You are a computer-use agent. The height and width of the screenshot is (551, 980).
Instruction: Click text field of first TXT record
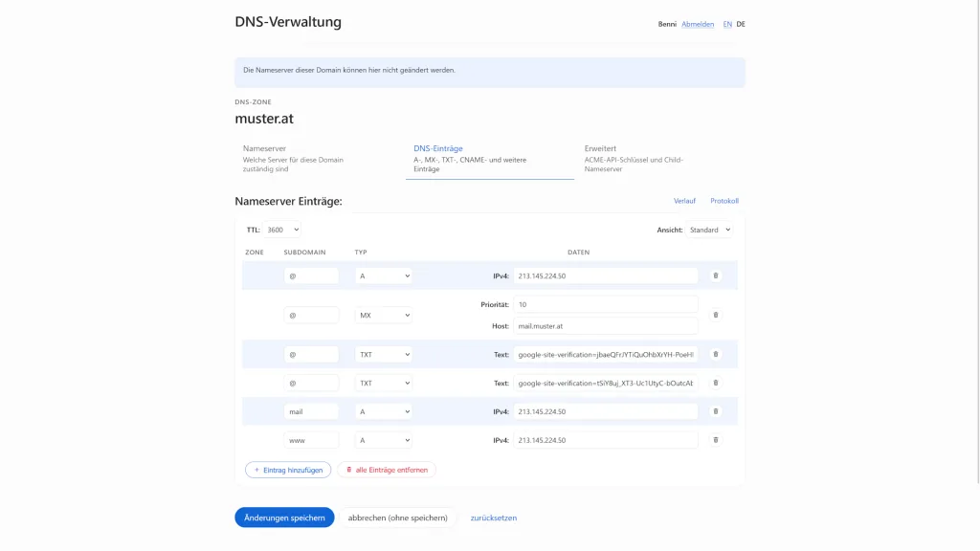[606, 354]
